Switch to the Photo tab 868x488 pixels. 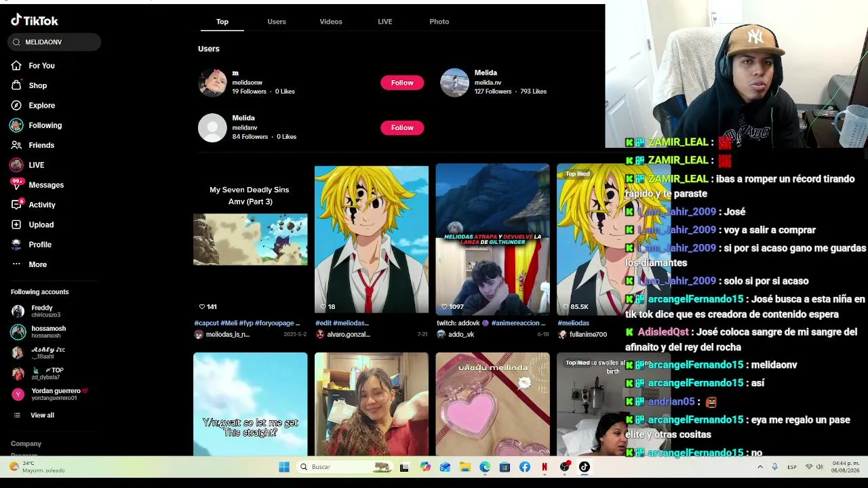(x=439, y=22)
